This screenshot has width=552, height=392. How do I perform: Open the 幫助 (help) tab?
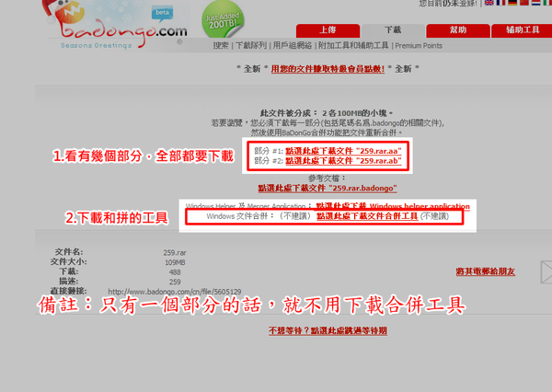point(458,30)
